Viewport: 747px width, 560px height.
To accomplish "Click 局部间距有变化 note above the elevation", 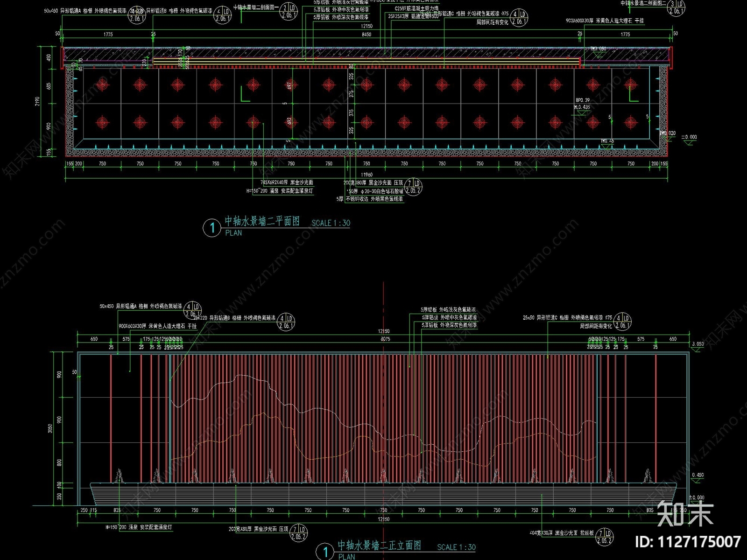I will [x=596, y=326].
